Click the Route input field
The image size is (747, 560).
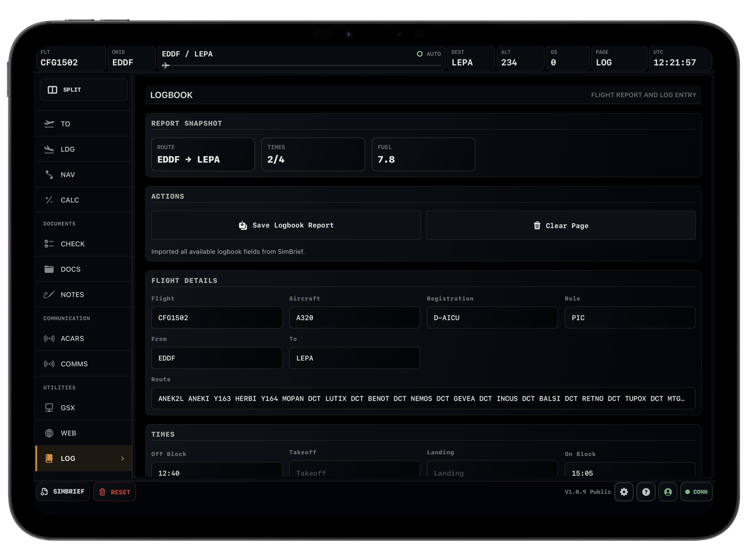(423, 398)
